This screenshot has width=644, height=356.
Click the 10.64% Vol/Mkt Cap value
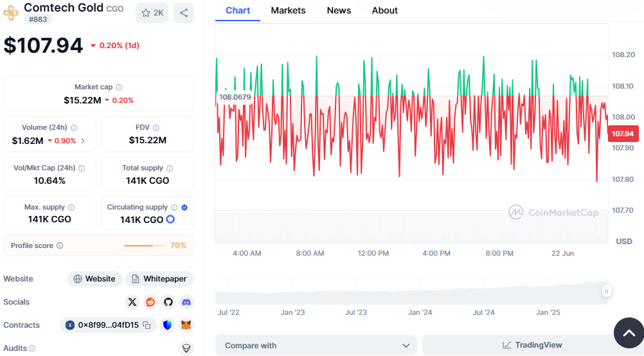[49, 181]
